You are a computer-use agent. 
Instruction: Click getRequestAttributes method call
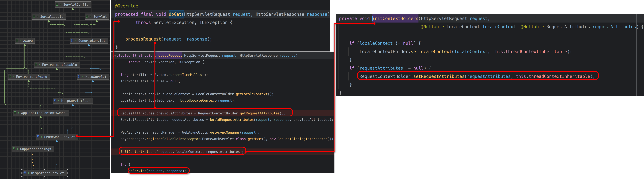point(260,113)
